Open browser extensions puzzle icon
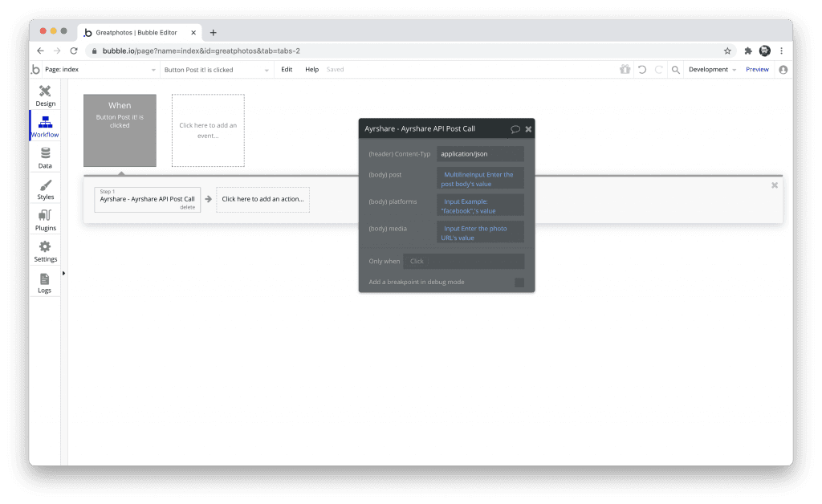 [748, 51]
